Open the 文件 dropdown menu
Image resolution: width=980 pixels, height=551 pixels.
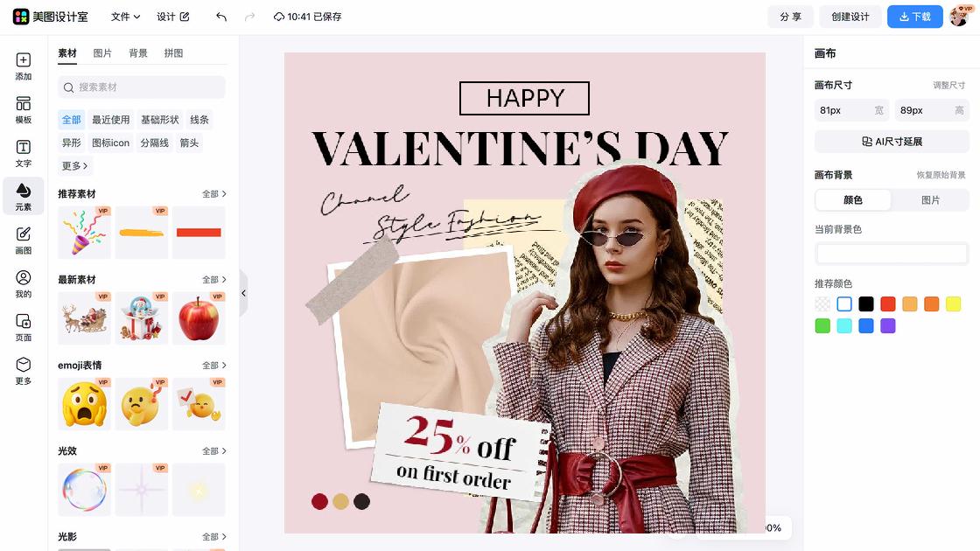pyautogui.click(x=125, y=17)
